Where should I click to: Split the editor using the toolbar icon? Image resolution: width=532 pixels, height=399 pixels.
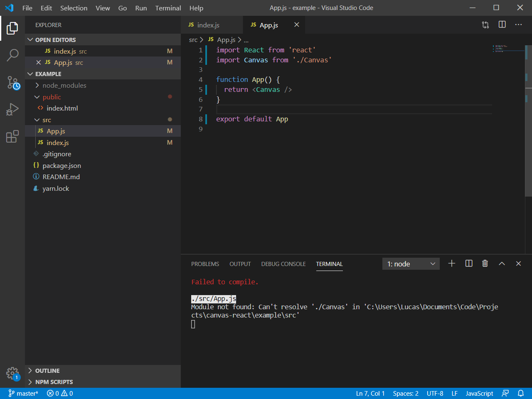(x=502, y=25)
